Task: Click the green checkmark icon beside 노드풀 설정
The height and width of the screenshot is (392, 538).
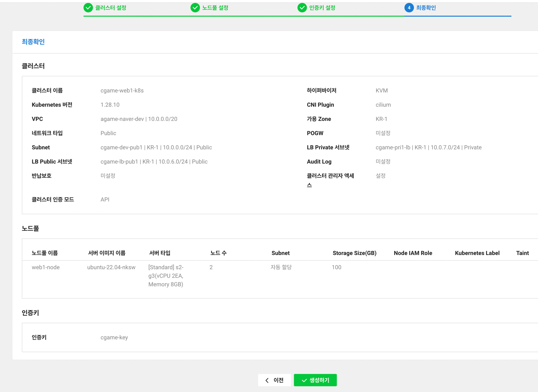Action: (195, 8)
